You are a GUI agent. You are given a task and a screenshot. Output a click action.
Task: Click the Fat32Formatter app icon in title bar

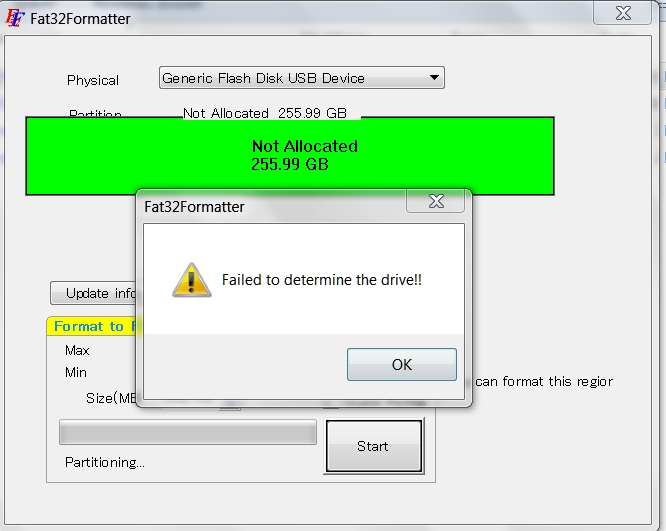14,18
